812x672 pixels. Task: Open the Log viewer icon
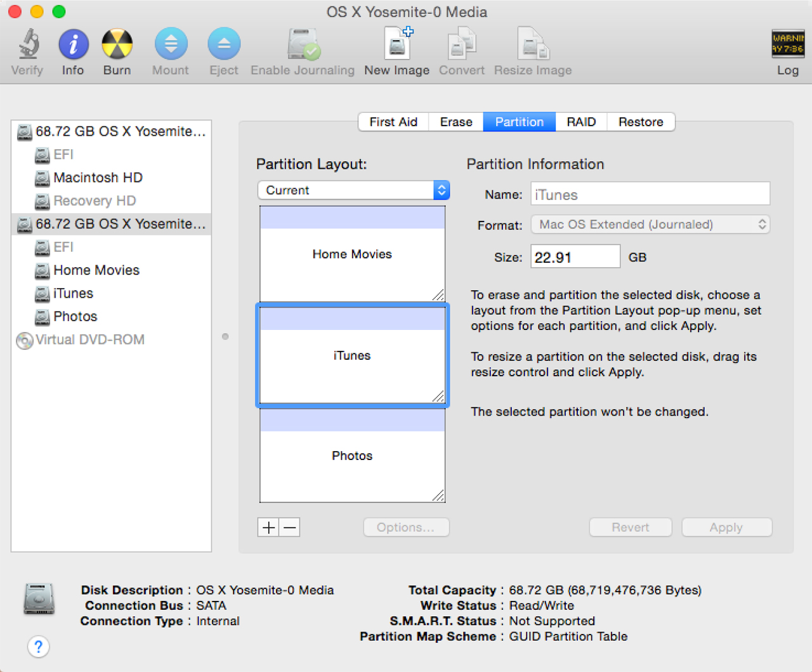coord(788,44)
